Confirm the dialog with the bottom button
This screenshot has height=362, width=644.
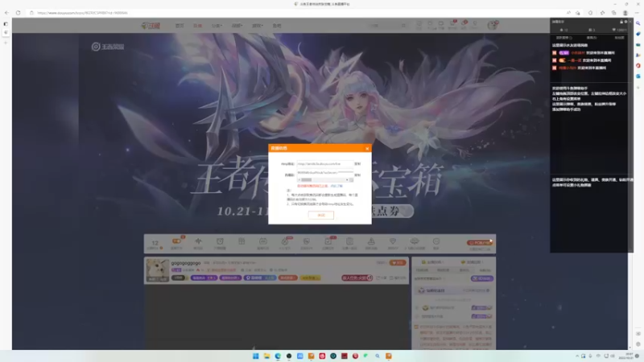320,215
